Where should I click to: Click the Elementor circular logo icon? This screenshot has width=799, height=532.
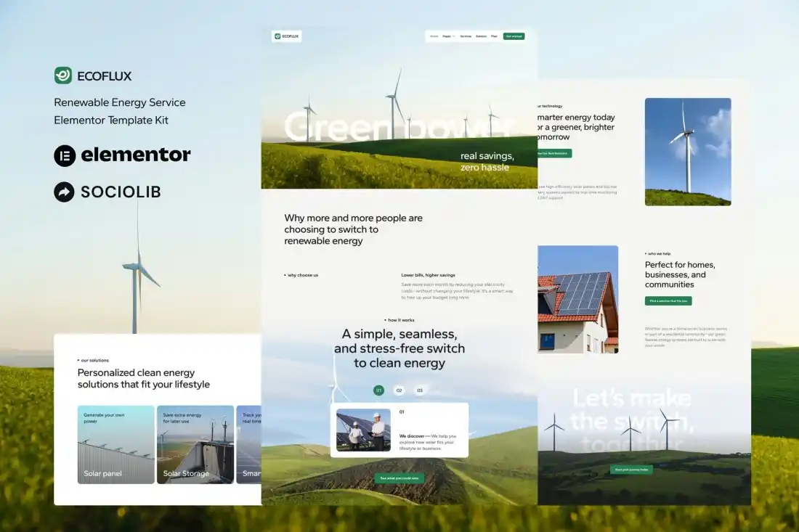click(x=65, y=155)
